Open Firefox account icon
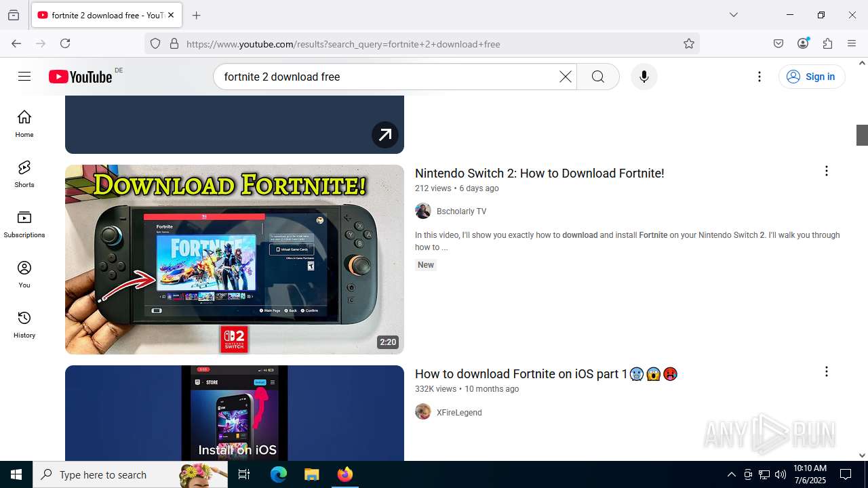Image resolution: width=868 pixels, height=488 pixels. pos(803,43)
